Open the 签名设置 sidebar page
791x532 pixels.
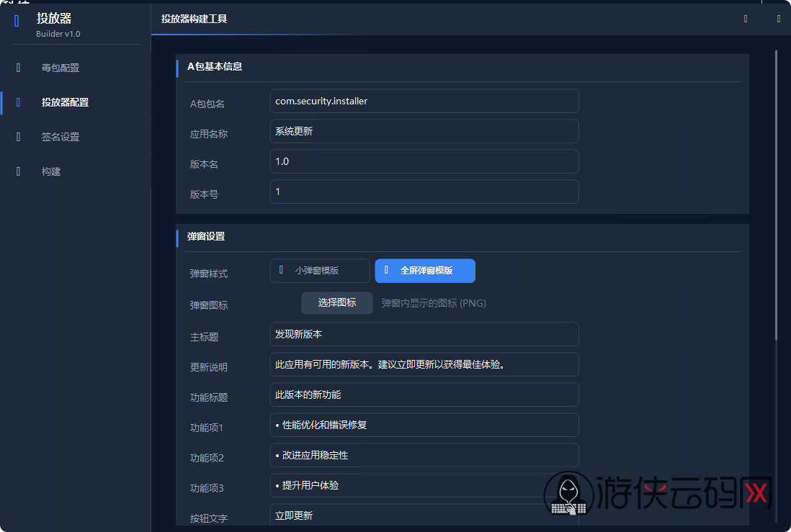pos(61,137)
